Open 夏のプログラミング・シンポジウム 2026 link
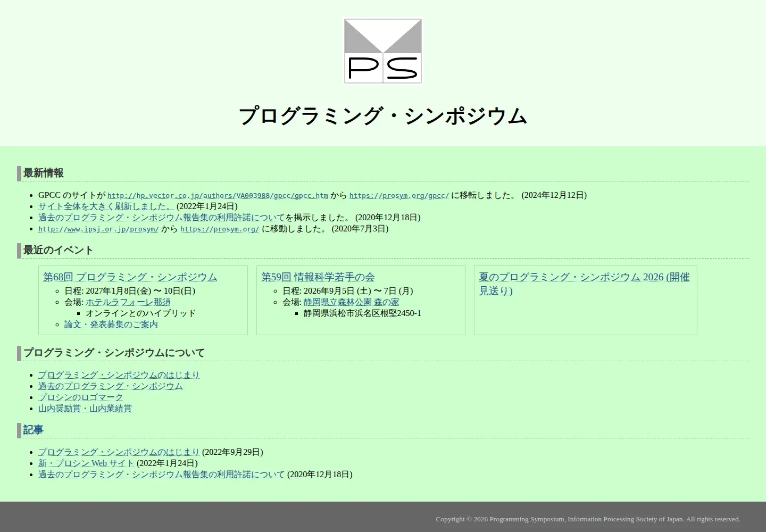This screenshot has width=766, height=532. click(584, 284)
